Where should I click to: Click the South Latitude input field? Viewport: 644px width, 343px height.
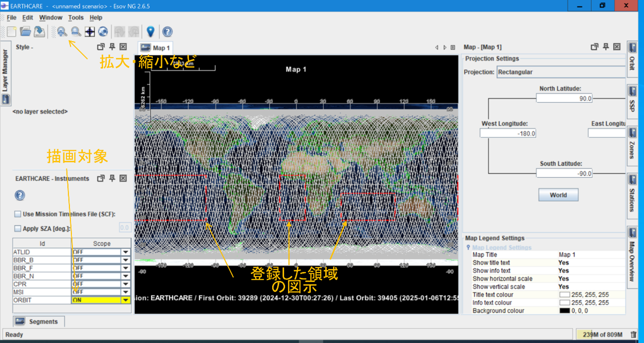coord(564,173)
